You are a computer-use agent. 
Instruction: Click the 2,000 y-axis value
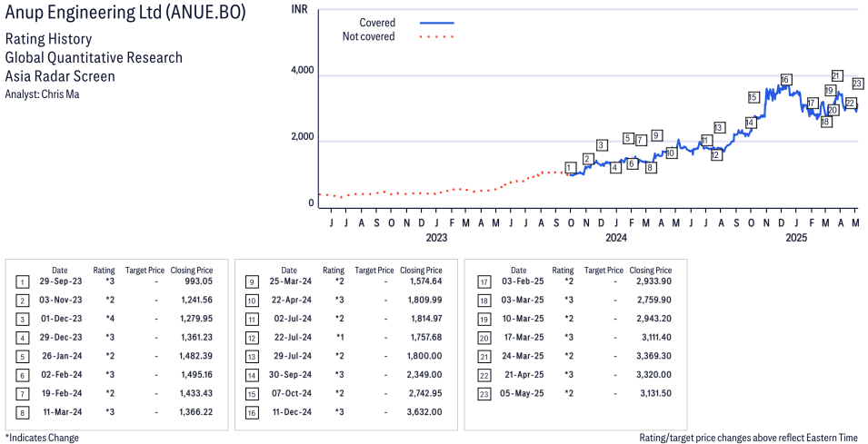pyautogui.click(x=303, y=136)
